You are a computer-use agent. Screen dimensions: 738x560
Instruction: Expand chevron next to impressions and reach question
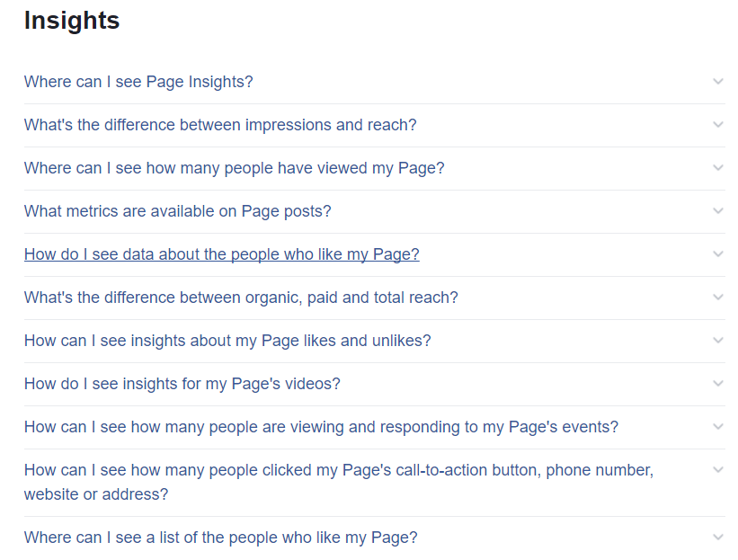tap(717, 125)
